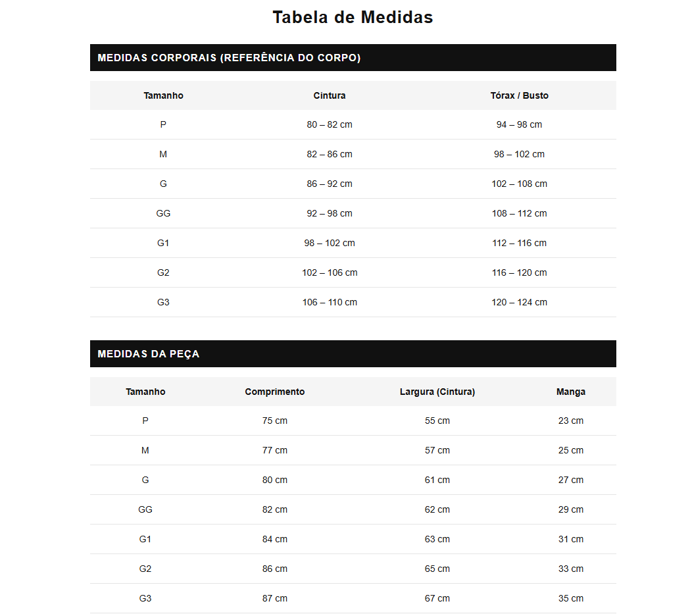The width and height of the screenshot is (690, 616).
Task: Click the "80 – 82 cm" waist cell
Action: pyautogui.click(x=330, y=124)
